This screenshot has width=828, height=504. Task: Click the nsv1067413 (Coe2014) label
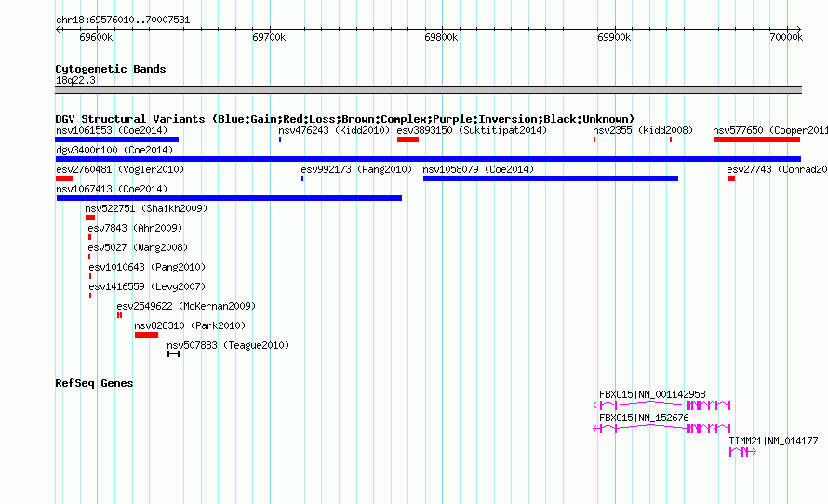click(112, 189)
